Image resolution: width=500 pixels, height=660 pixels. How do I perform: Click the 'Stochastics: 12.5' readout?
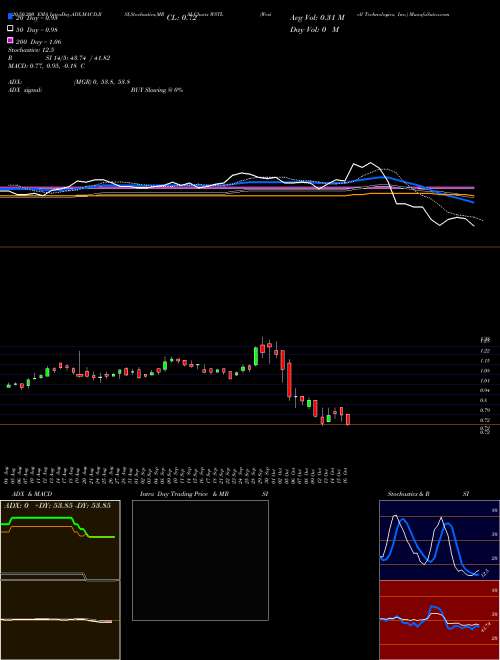click(x=31, y=50)
